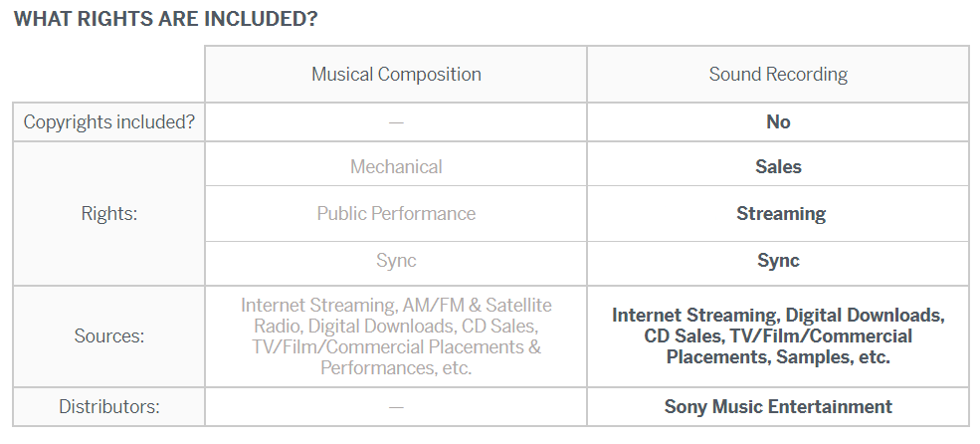
Task: Click the bold 'Streaming' cell
Action: [780, 214]
